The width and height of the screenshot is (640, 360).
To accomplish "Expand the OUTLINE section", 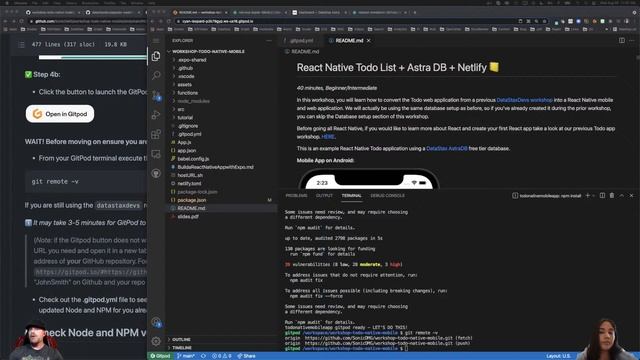I will pyautogui.click(x=181, y=339).
